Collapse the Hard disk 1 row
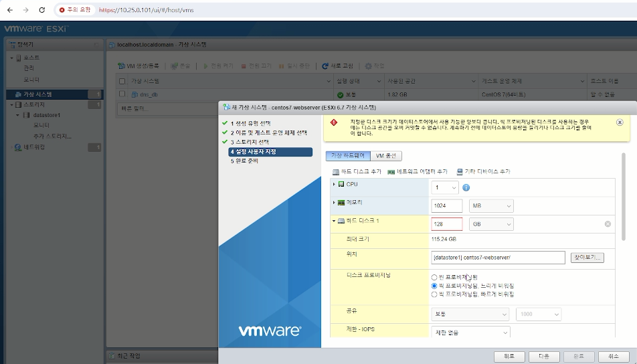Image resolution: width=637 pixels, height=364 pixels. pyautogui.click(x=334, y=221)
